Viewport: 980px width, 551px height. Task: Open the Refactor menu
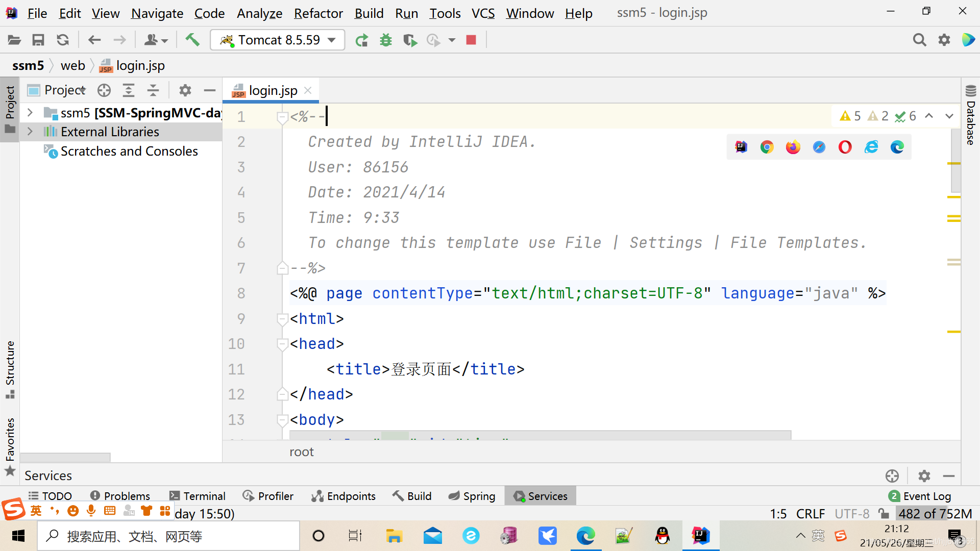pos(318,13)
